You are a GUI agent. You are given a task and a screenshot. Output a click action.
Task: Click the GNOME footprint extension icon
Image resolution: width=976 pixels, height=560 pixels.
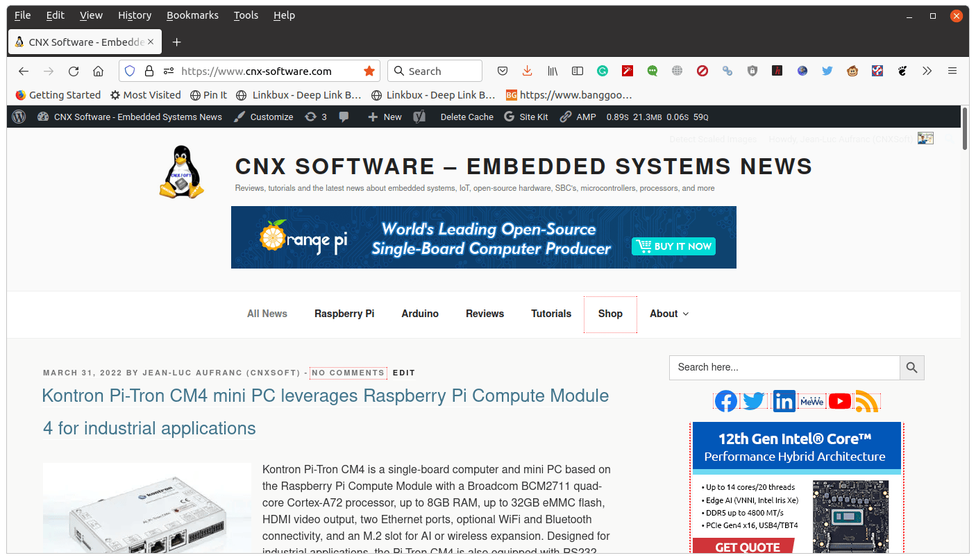coord(902,71)
